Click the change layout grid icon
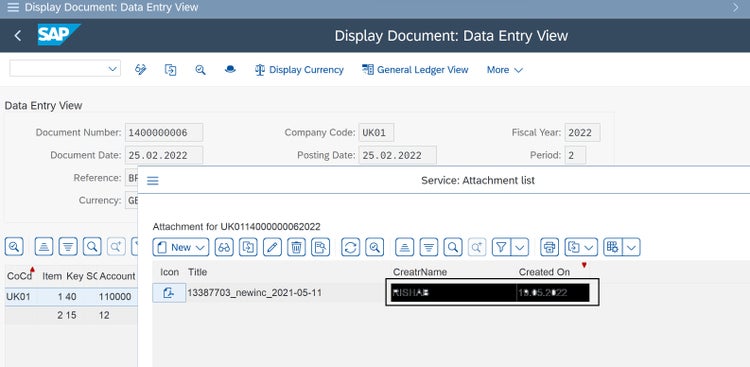Viewport: 750px width, 367px height. tap(612, 247)
